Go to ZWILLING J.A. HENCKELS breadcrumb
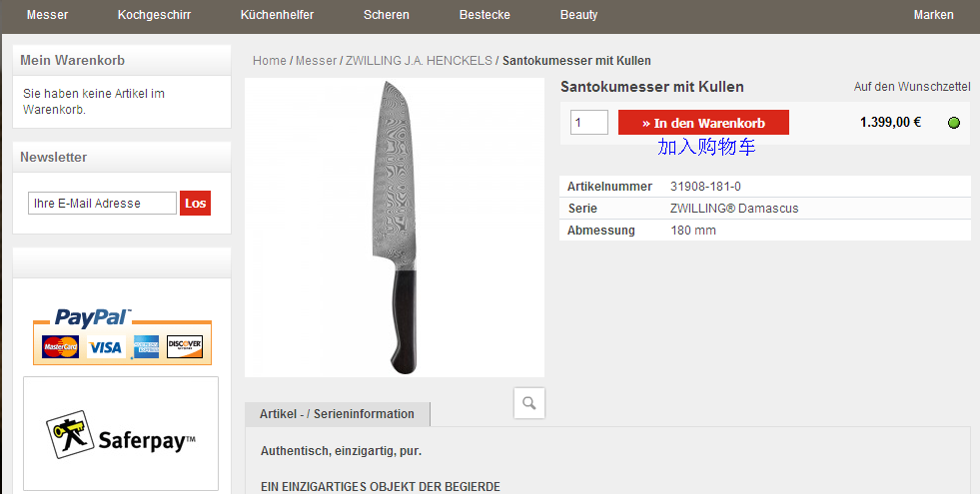 [419, 61]
